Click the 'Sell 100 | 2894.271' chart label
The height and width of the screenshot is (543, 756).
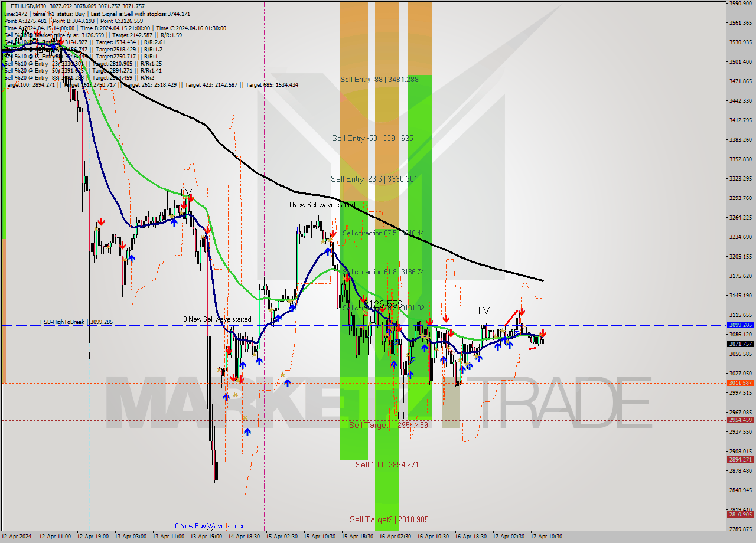point(387,465)
